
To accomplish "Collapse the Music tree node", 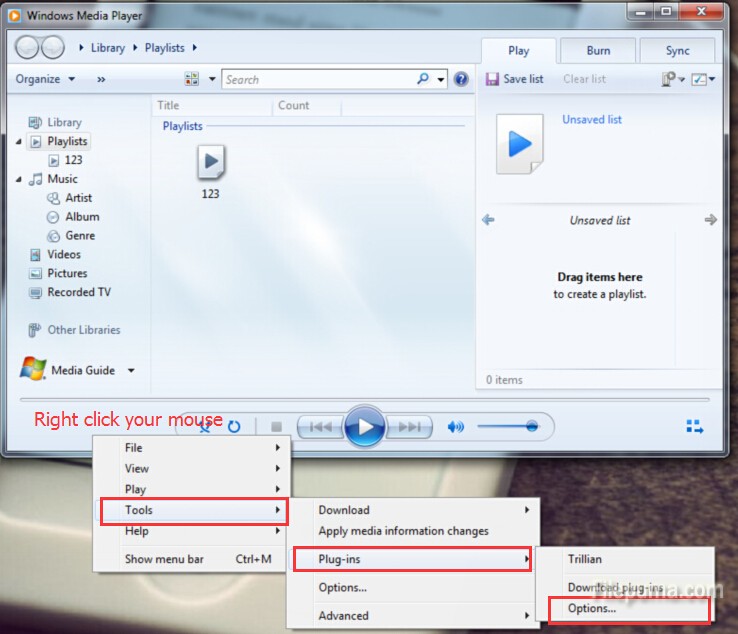I will pos(20,179).
